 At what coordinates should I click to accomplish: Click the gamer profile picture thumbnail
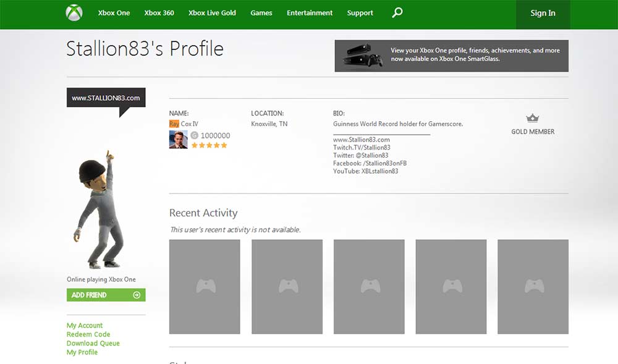[x=178, y=140]
